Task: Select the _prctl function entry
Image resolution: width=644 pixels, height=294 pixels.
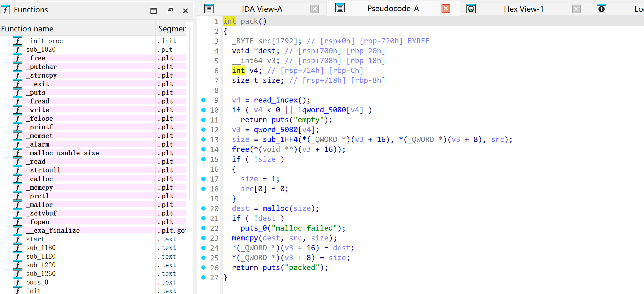Action: [93, 196]
